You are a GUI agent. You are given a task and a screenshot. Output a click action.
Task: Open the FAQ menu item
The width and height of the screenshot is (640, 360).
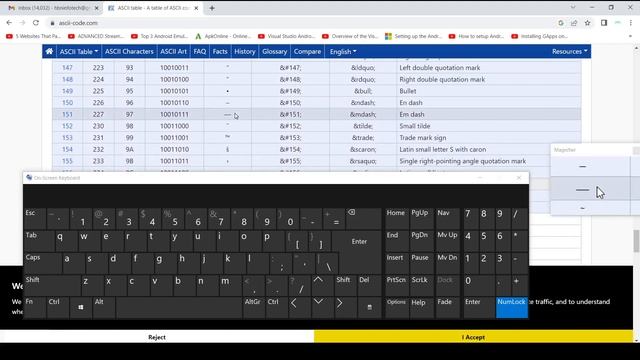200,51
